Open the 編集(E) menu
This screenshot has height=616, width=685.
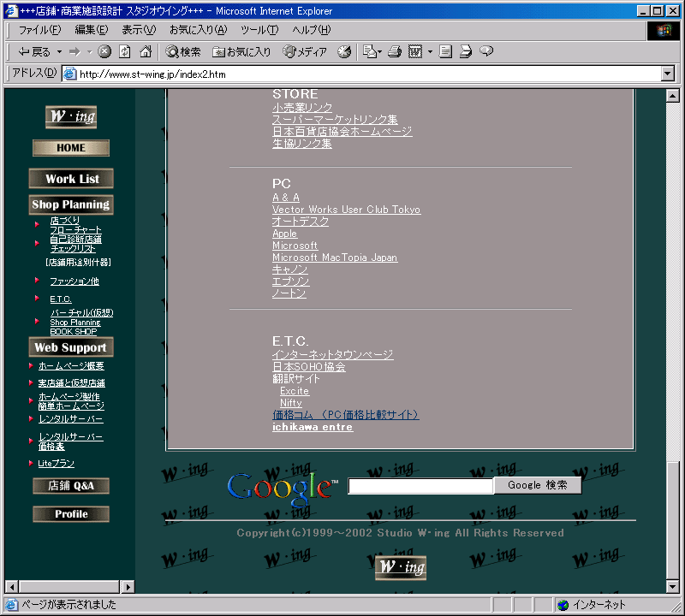(92, 30)
